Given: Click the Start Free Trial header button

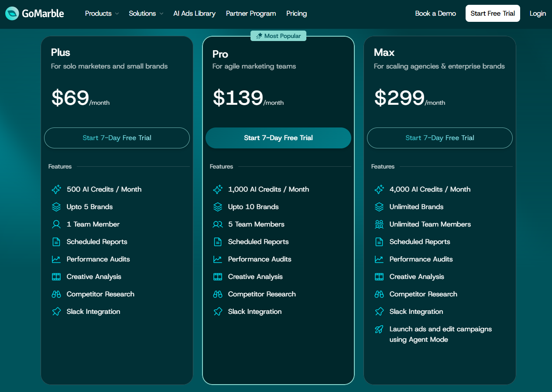Looking at the screenshot, I should [x=493, y=14].
